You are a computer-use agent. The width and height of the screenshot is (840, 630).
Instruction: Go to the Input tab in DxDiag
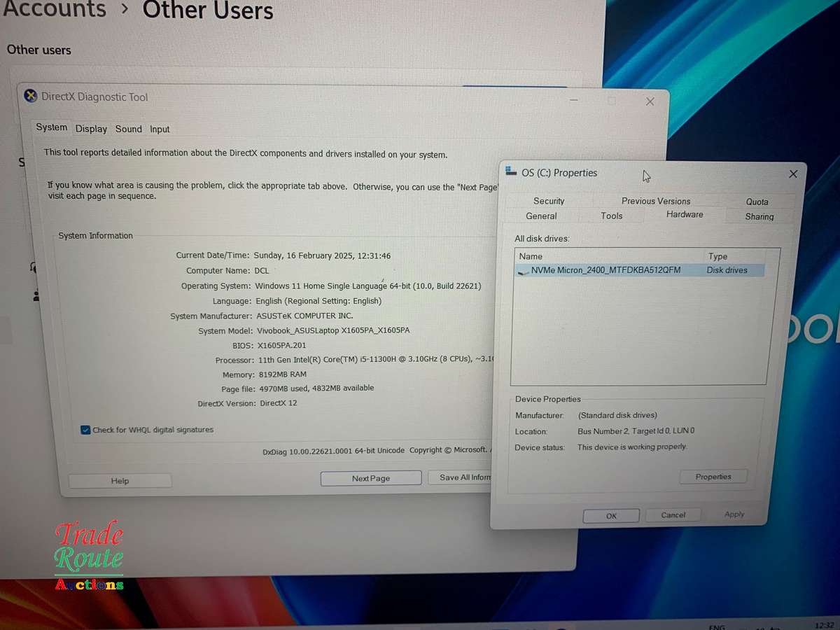(160, 129)
